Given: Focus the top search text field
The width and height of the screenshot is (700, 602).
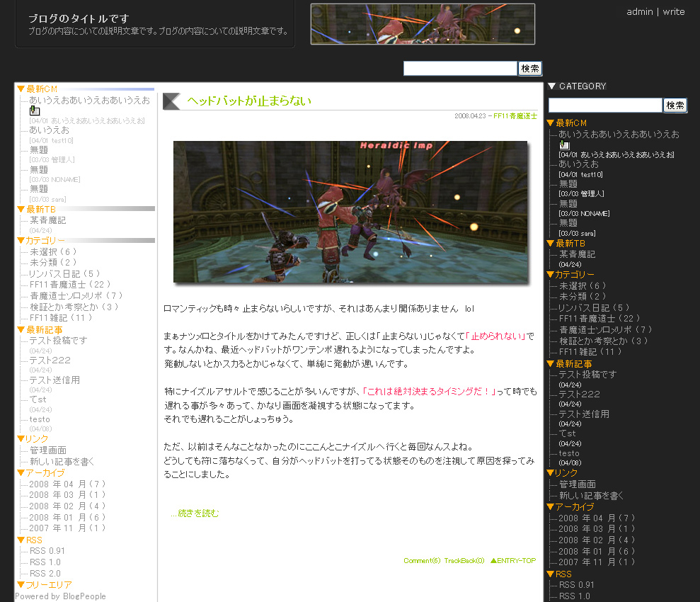Looking at the screenshot, I should pos(460,68).
